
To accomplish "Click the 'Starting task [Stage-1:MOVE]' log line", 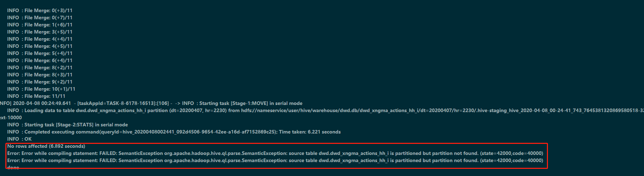I will click(151, 103).
